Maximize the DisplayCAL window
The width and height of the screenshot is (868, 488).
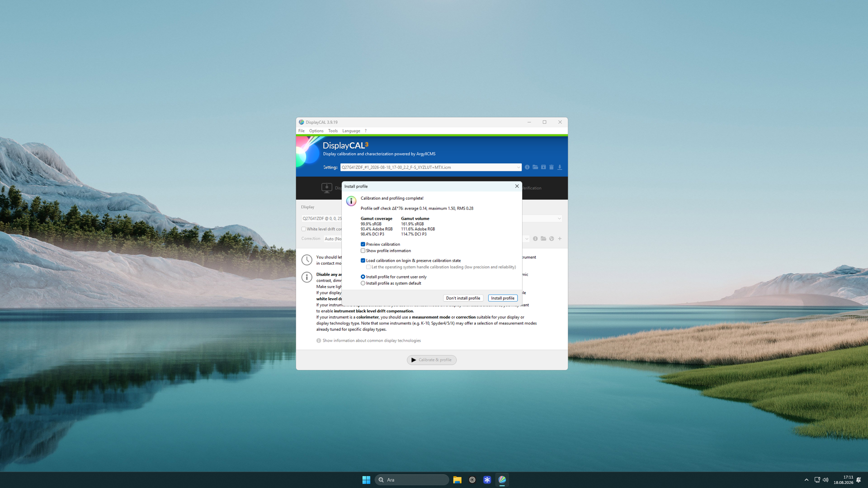coord(544,122)
